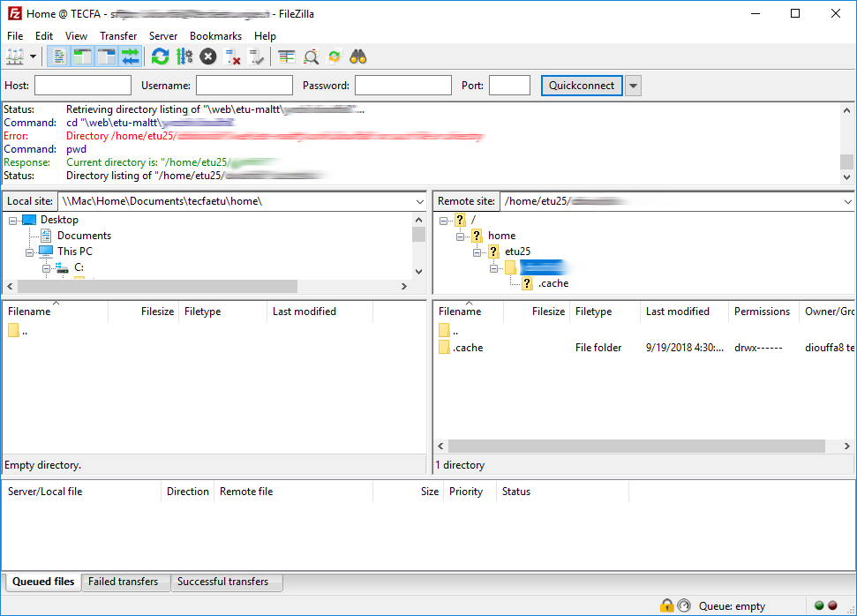Open the Help menu

click(x=265, y=36)
